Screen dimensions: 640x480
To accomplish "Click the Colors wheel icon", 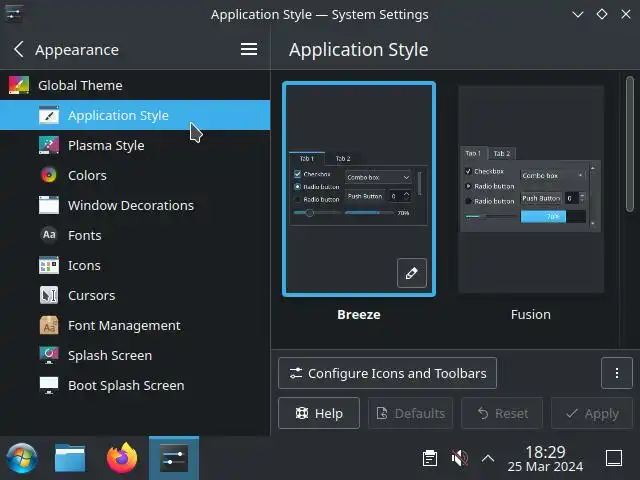I will click(49, 175).
